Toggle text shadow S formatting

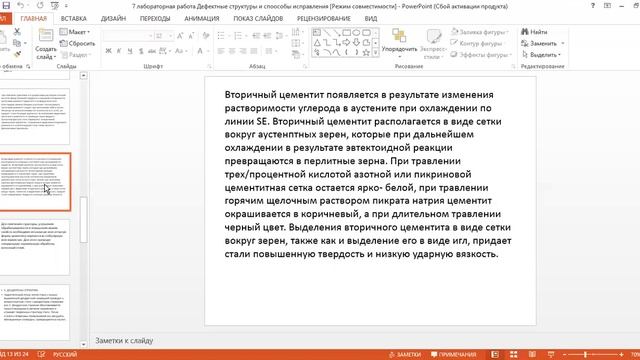click(141, 51)
